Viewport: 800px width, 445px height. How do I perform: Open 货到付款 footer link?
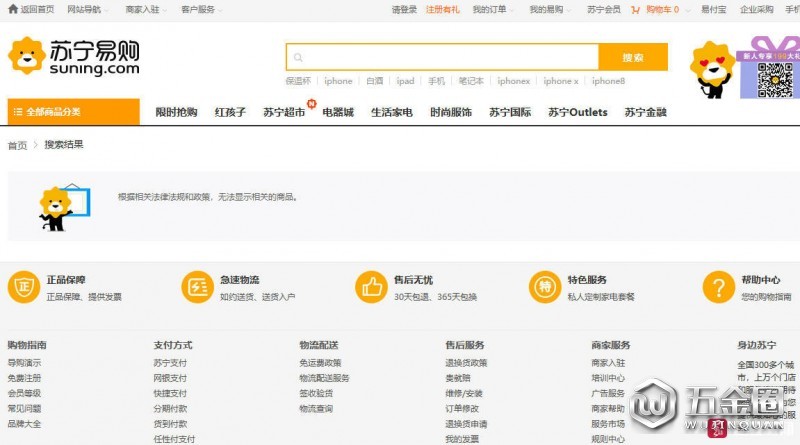[170, 424]
